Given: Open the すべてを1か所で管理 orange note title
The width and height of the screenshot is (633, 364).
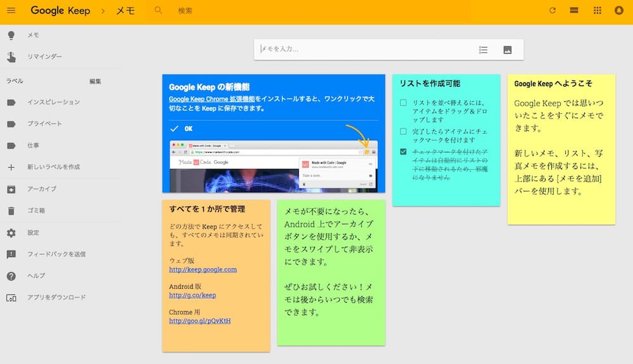Looking at the screenshot, I should click(207, 209).
